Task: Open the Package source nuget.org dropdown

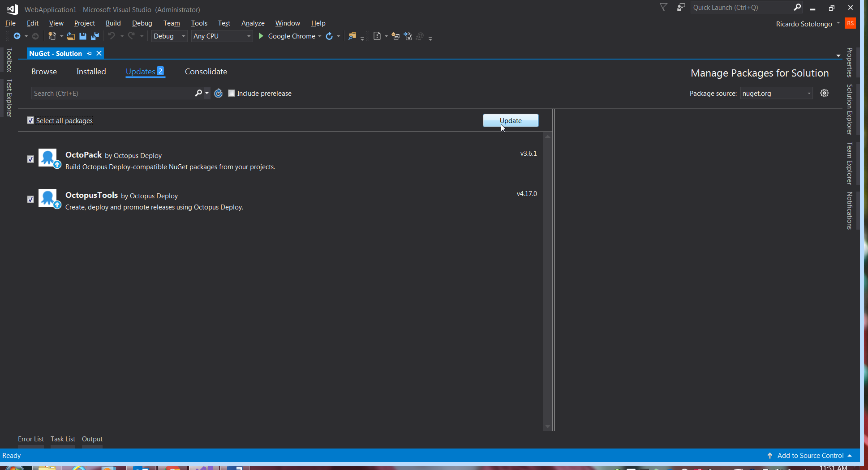Action: pos(776,93)
